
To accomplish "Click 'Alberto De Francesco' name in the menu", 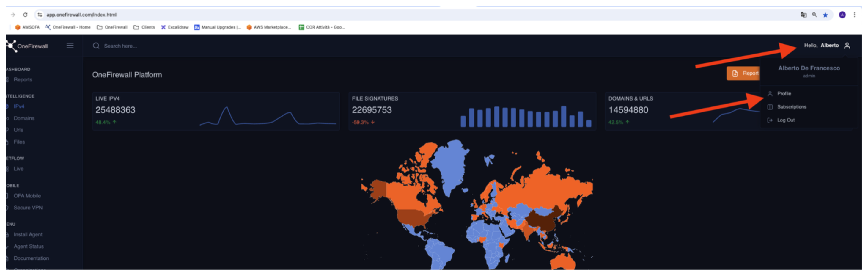I will pyautogui.click(x=809, y=68).
